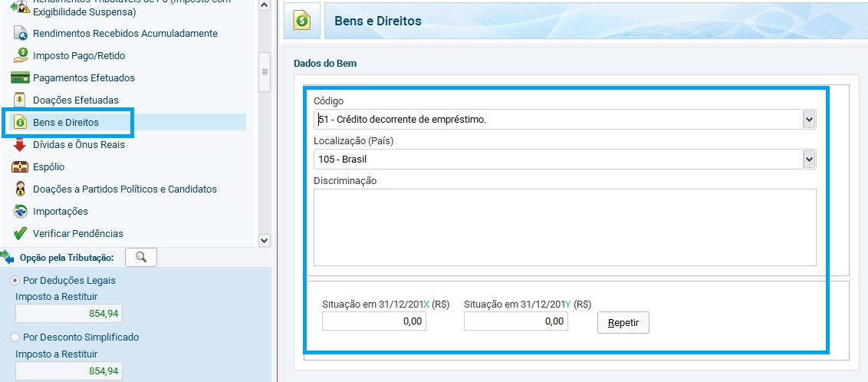
Task: Click the sidebar scrollbar up arrow
Action: click(x=265, y=5)
